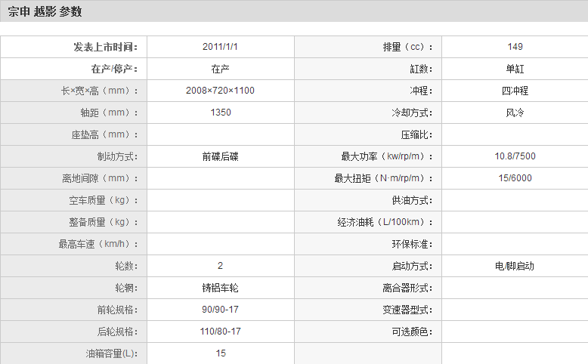588x364 pixels.
Task: Select the 四冲程 stroke value
Action: [515, 91]
